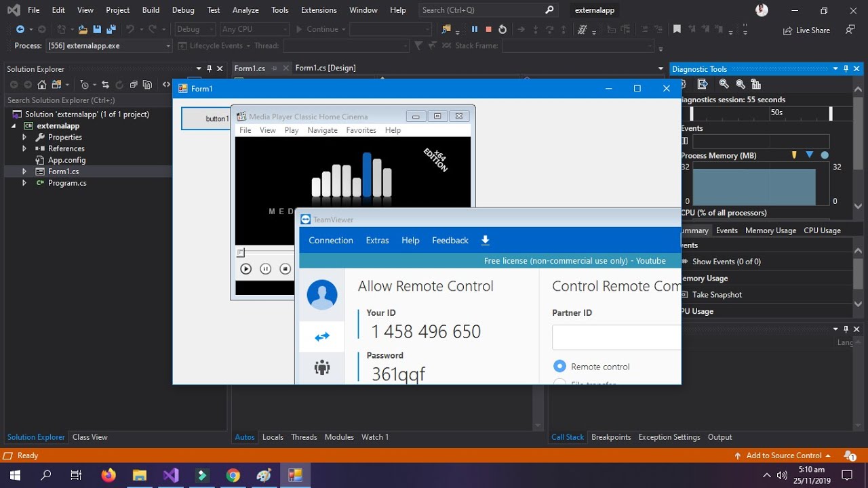Click the TeamViewer profile avatar
Viewport: 868px width, 488px height.
322,294
